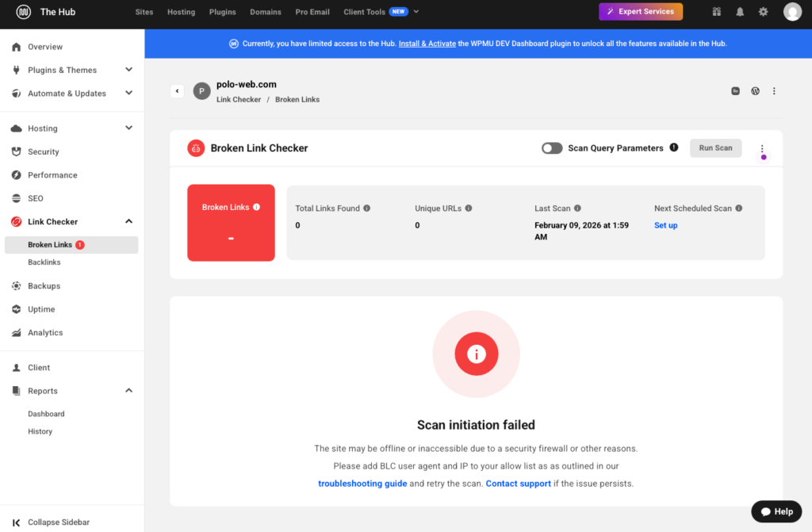Viewport: 812px width, 532px height.
Task: Click the WPMU DEV logo icon
Action: (23, 12)
